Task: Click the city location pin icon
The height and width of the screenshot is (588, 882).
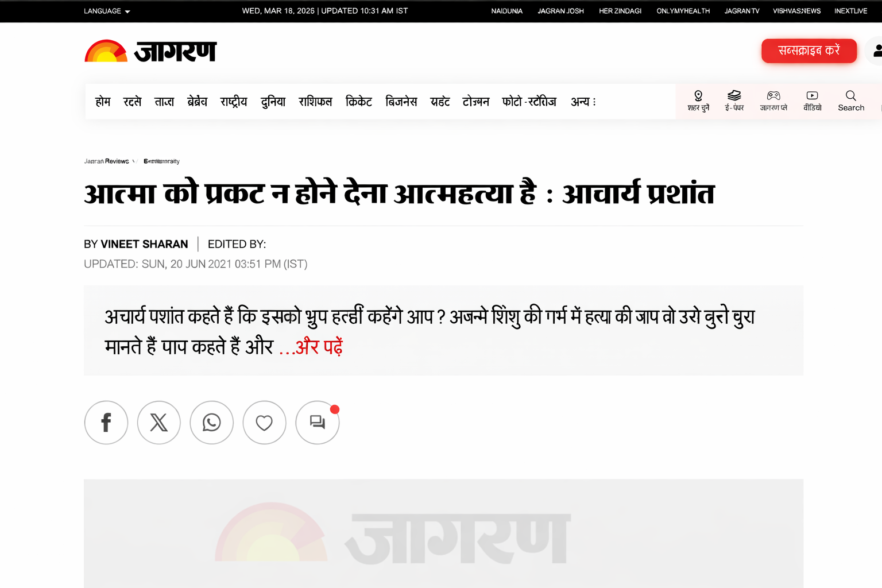Action: click(698, 96)
